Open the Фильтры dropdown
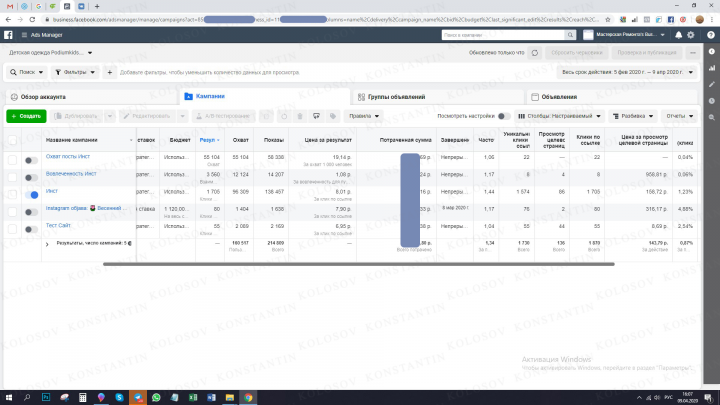This screenshot has height=405, width=720. (75, 72)
